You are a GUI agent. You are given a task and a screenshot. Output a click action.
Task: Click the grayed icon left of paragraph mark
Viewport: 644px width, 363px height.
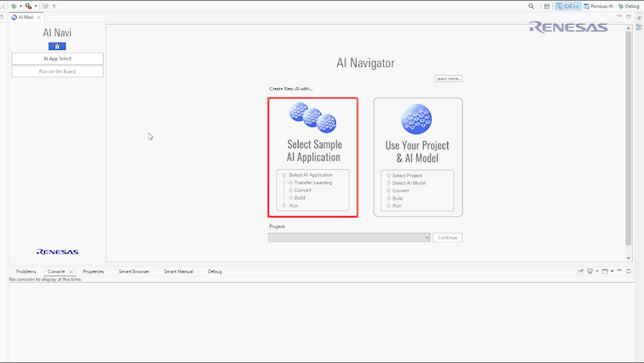click(45, 6)
